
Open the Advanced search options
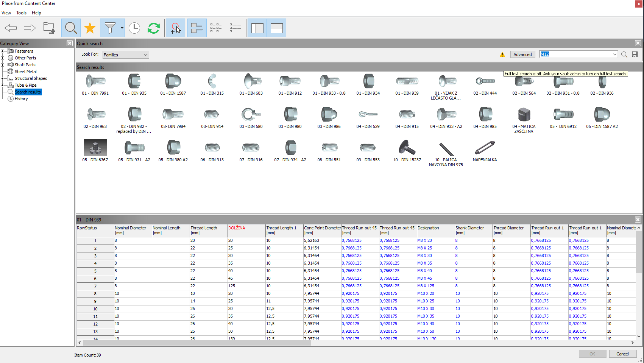(522, 54)
